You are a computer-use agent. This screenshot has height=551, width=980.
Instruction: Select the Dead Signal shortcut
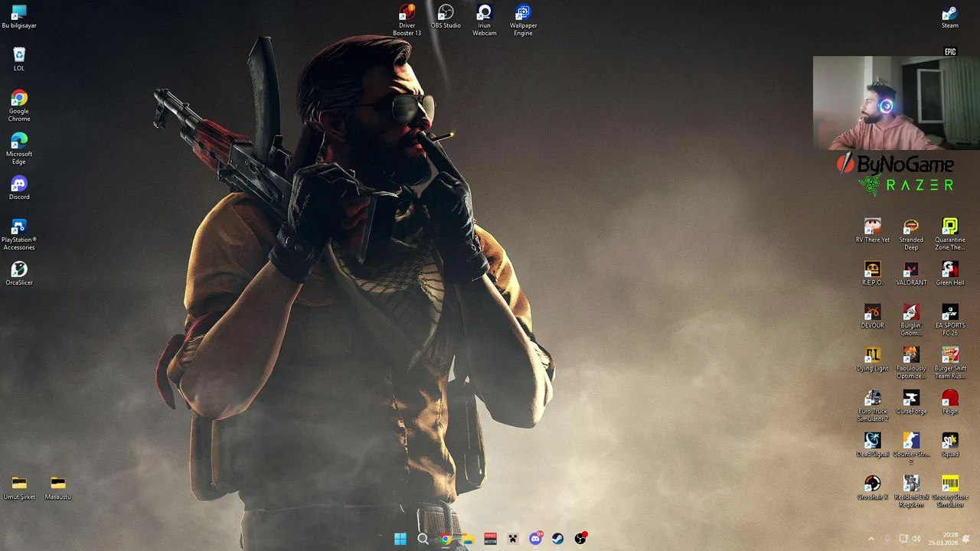[x=872, y=445]
